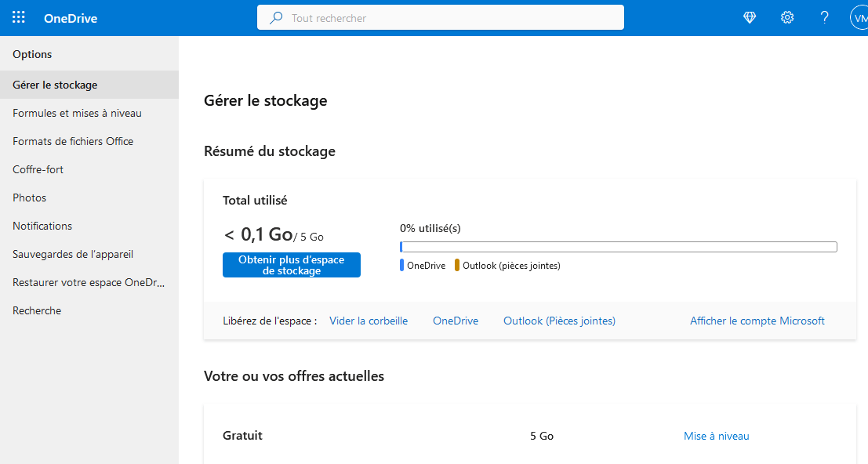Click Afficher le compte Microsoft link
Image resolution: width=868 pixels, height=464 pixels.
click(x=757, y=321)
